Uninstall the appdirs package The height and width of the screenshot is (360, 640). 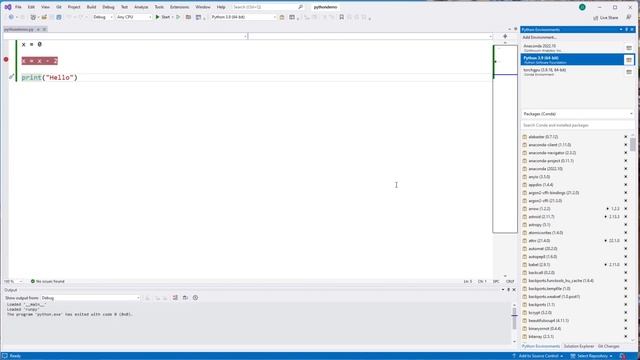[x=625, y=185]
